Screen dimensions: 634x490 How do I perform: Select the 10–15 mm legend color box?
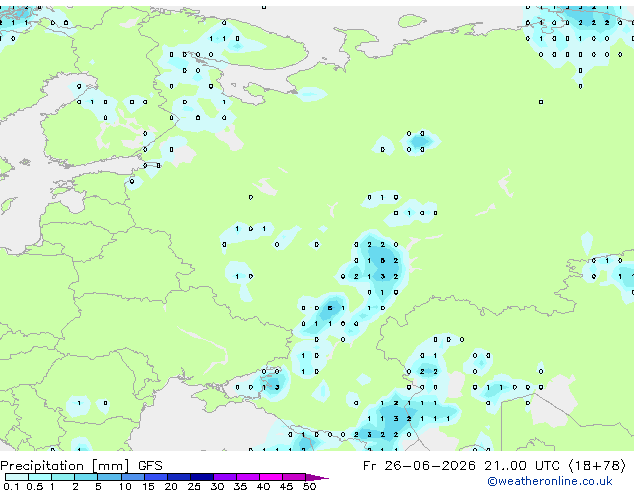point(132,477)
